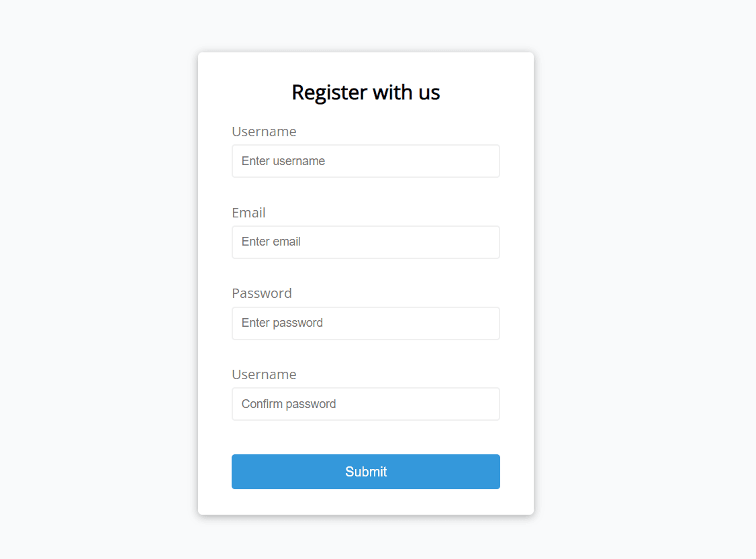Screen dimensions: 756x559
Task: Click the Enter email input field
Action: 366,242
